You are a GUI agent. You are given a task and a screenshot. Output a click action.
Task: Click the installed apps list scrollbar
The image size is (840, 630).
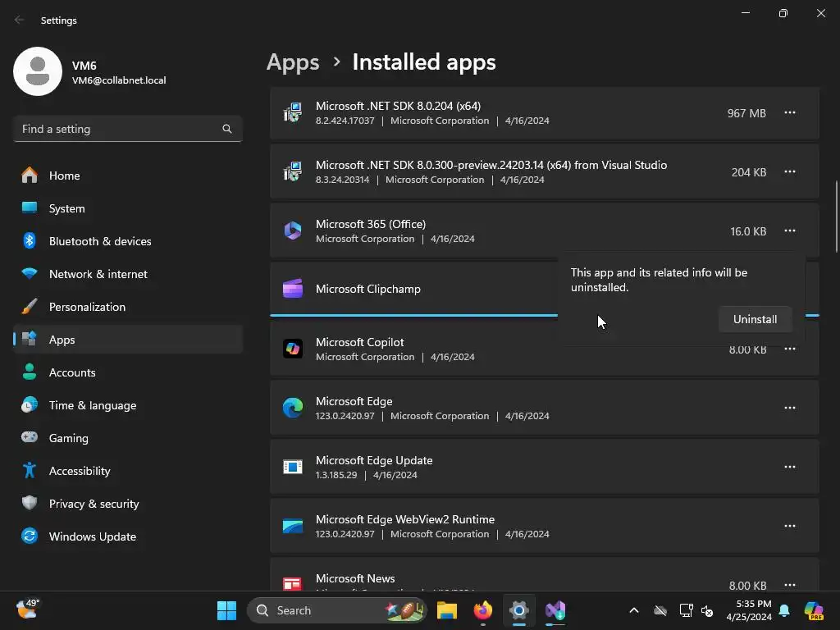click(x=836, y=217)
